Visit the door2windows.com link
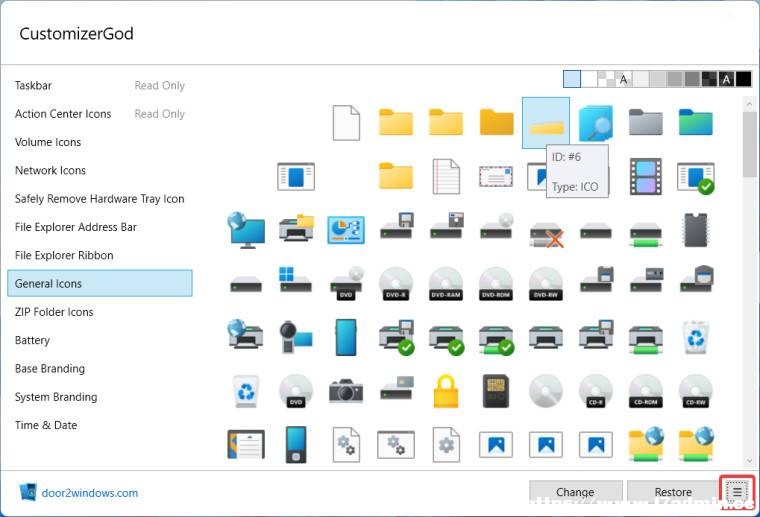 pyautogui.click(x=90, y=493)
